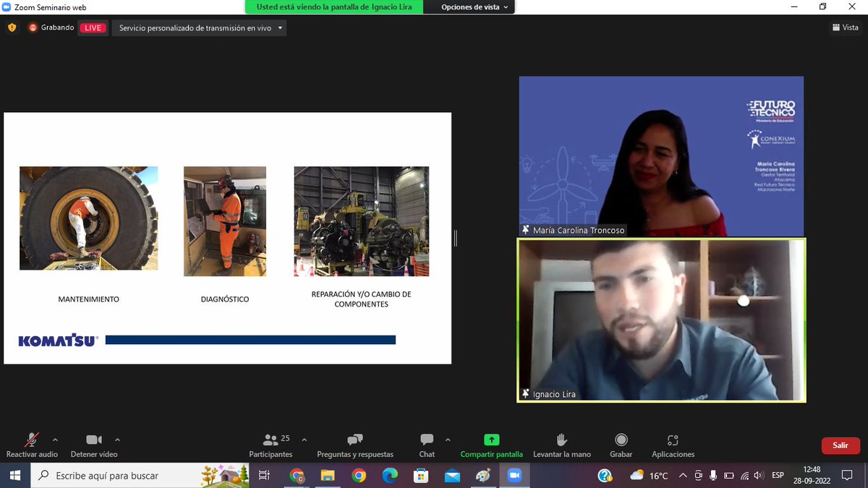This screenshot has height=488, width=868.
Task: Expand video options chevron next to camera
Action: (x=117, y=440)
